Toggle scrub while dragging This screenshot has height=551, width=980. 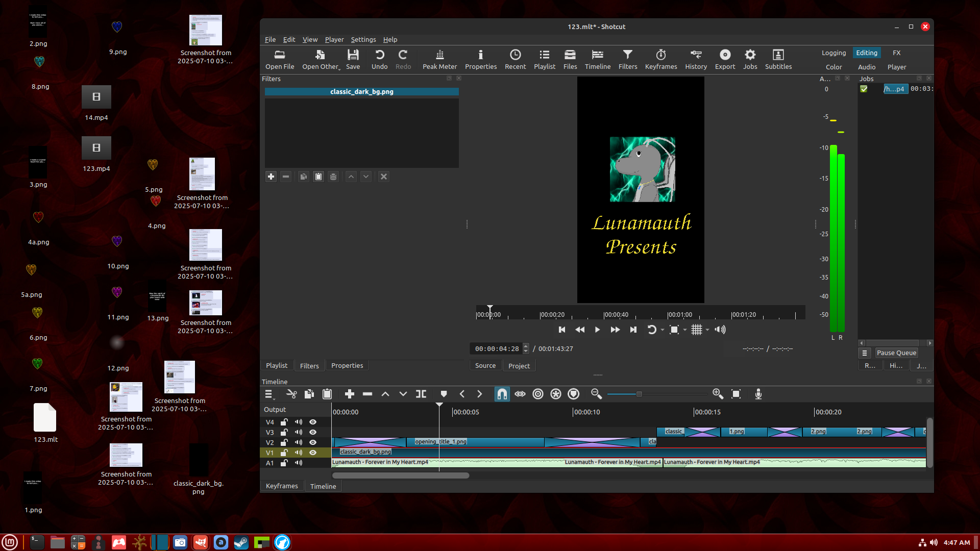coord(520,394)
